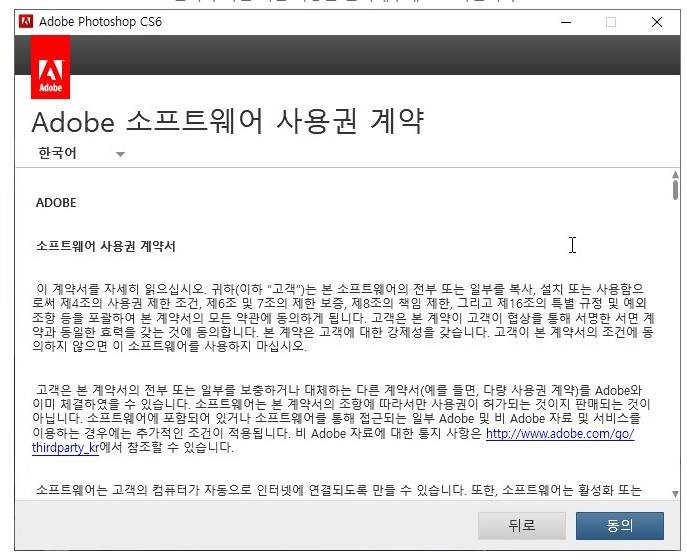Click the scrollbar down arrow
The width and height of the screenshot is (687, 560).
[675, 494]
